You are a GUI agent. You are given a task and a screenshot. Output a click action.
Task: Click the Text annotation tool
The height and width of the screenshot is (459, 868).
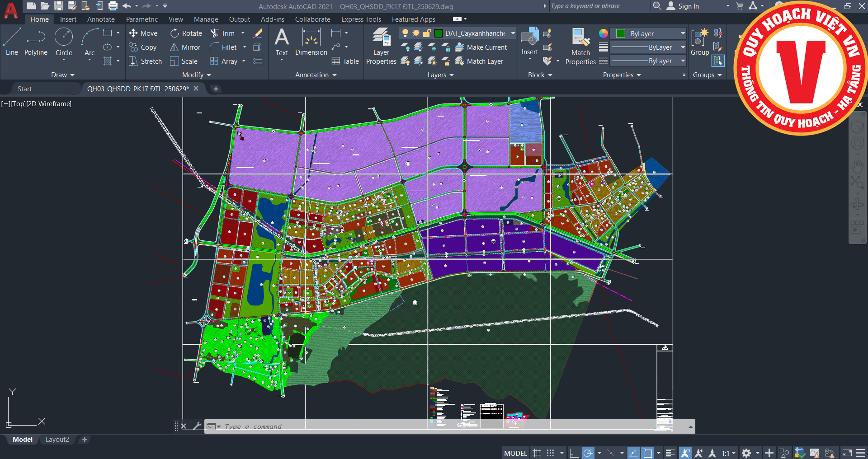click(282, 42)
